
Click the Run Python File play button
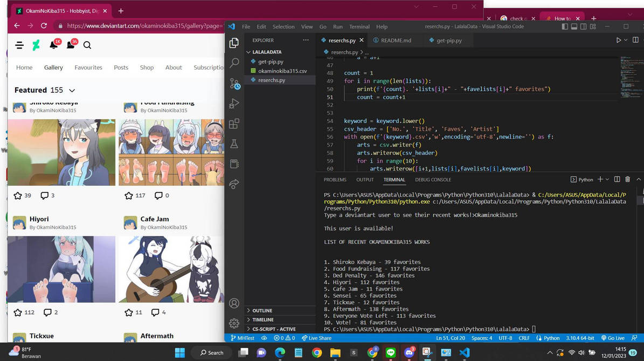tap(618, 40)
